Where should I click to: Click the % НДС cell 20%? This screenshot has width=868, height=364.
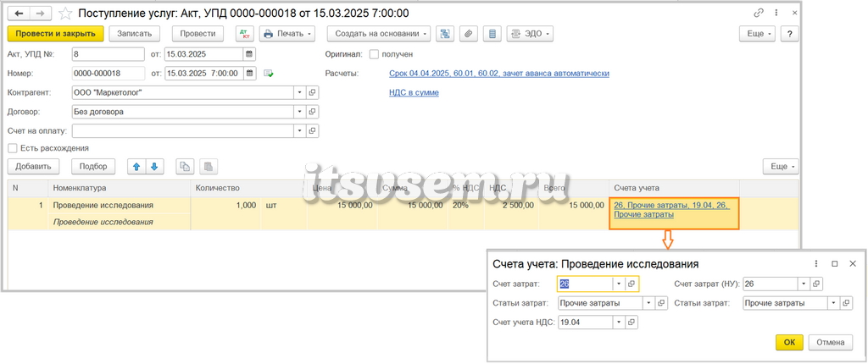(466, 205)
